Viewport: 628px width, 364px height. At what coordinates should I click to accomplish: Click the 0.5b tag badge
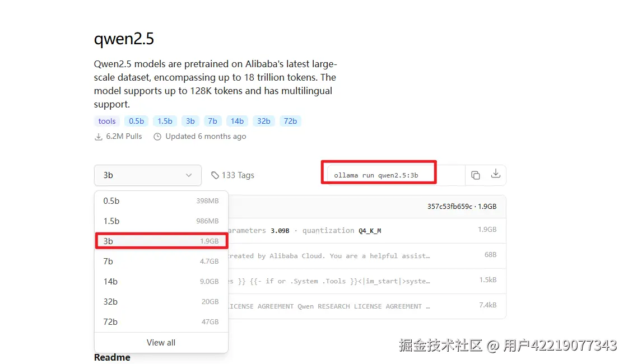[136, 121]
